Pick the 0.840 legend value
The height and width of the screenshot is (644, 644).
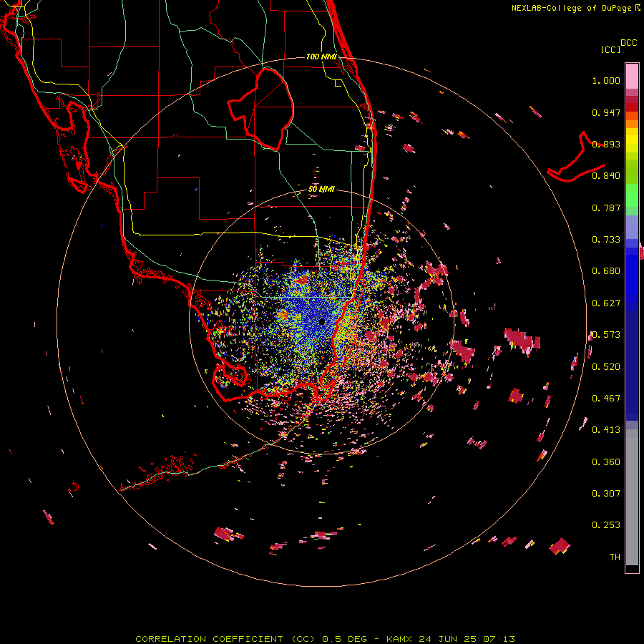click(x=606, y=176)
